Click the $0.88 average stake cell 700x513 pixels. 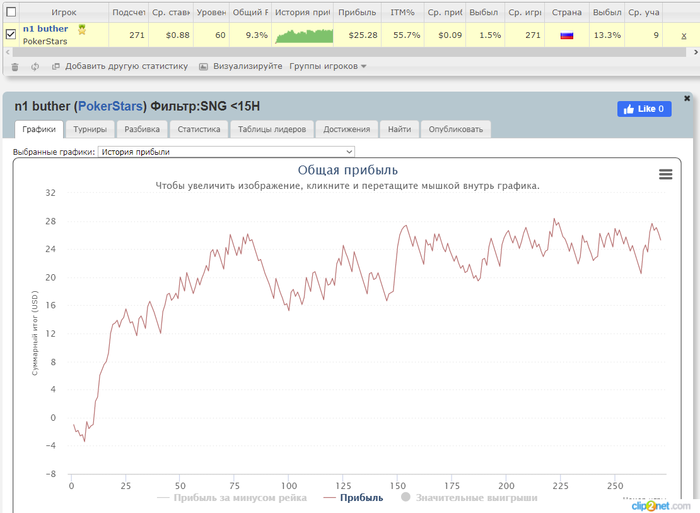coord(177,35)
